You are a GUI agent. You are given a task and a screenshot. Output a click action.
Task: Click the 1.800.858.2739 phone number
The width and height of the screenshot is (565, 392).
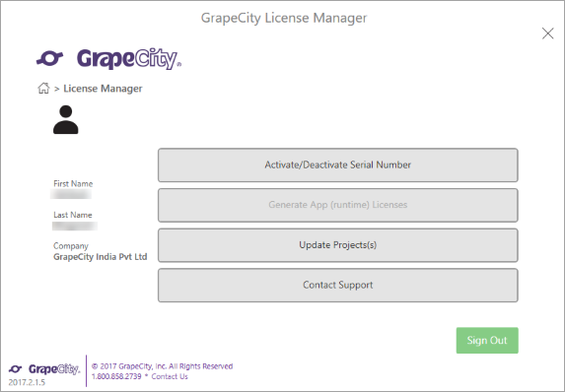click(x=116, y=376)
